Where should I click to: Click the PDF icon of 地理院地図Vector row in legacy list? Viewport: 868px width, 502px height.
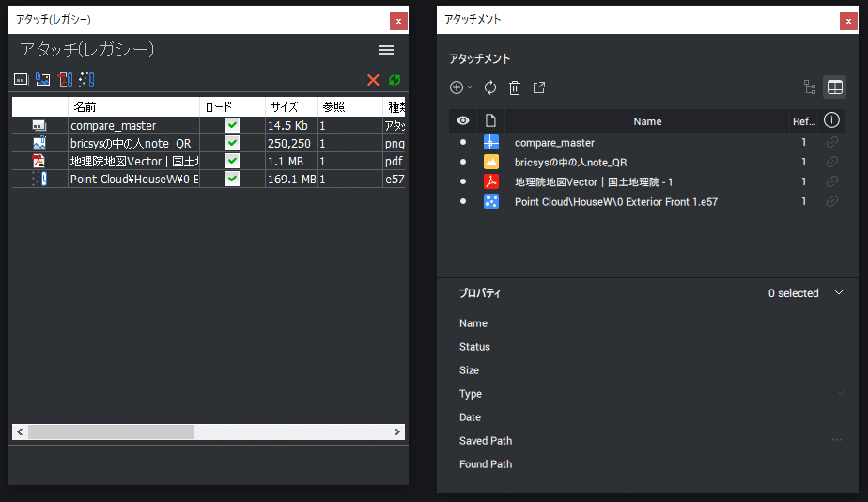pyautogui.click(x=39, y=161)
